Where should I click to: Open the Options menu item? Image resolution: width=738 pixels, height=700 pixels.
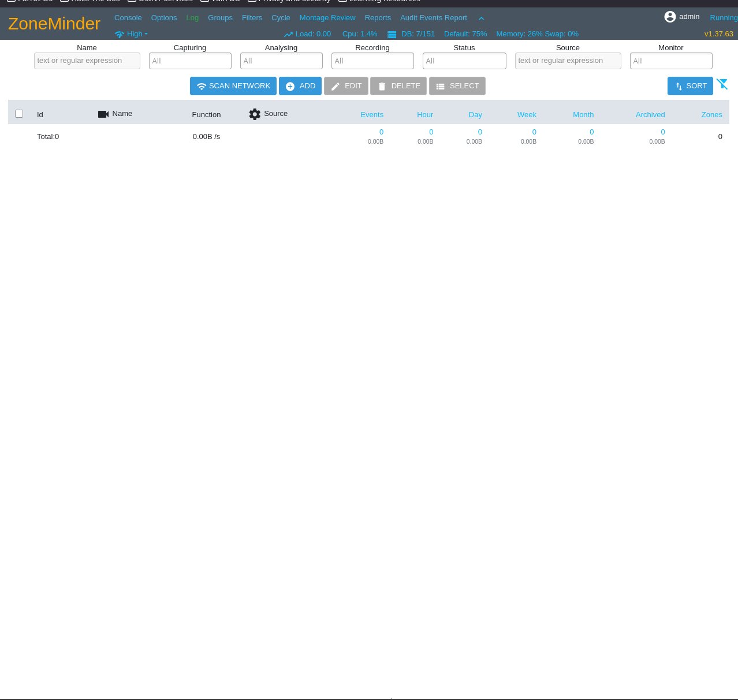click(164, 18)
